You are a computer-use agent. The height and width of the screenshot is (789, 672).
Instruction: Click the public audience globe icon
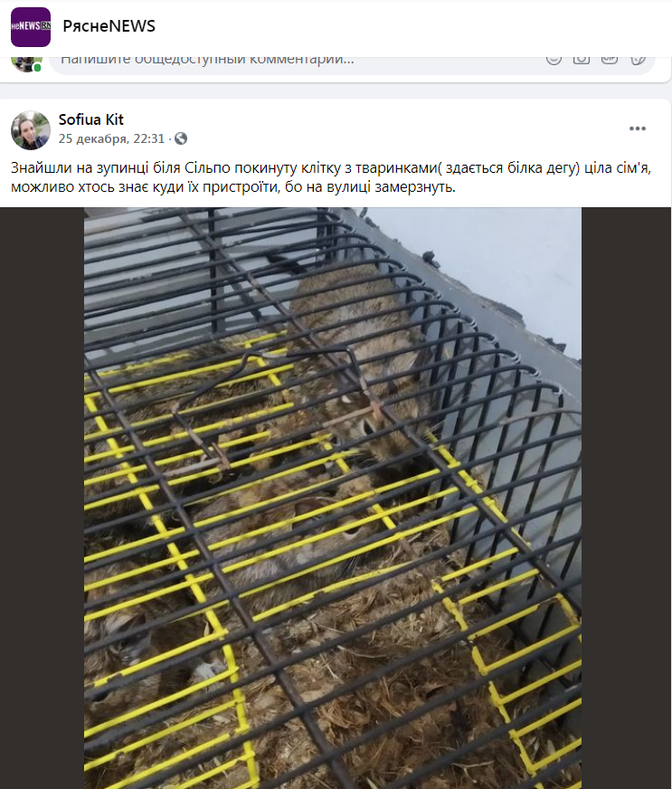(x=181, y=138)
